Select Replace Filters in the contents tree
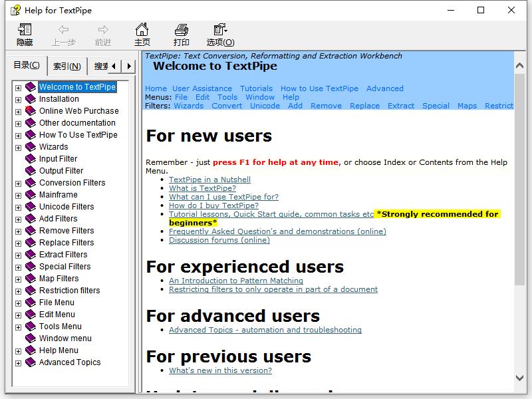Image resolution: width=532 pixels, height=399 pixels. pyautogui.click(x=66, y=243)
